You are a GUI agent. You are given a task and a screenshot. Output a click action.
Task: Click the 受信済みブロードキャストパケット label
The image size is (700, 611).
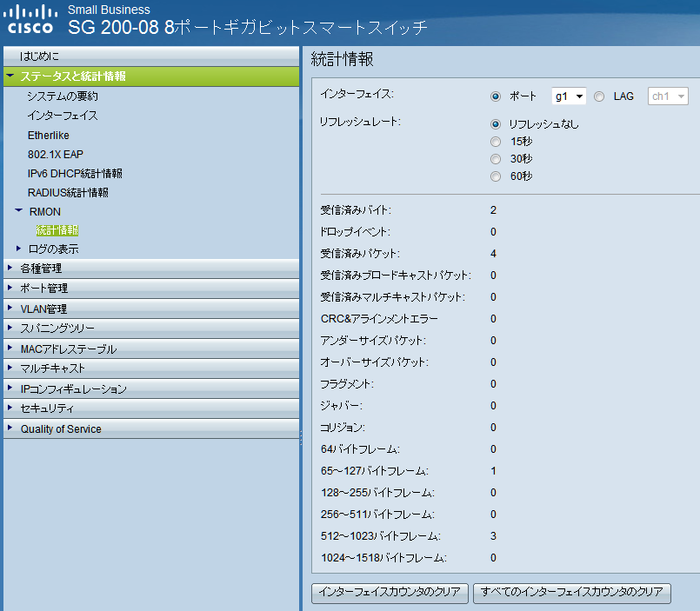click(x=396, y=276)
